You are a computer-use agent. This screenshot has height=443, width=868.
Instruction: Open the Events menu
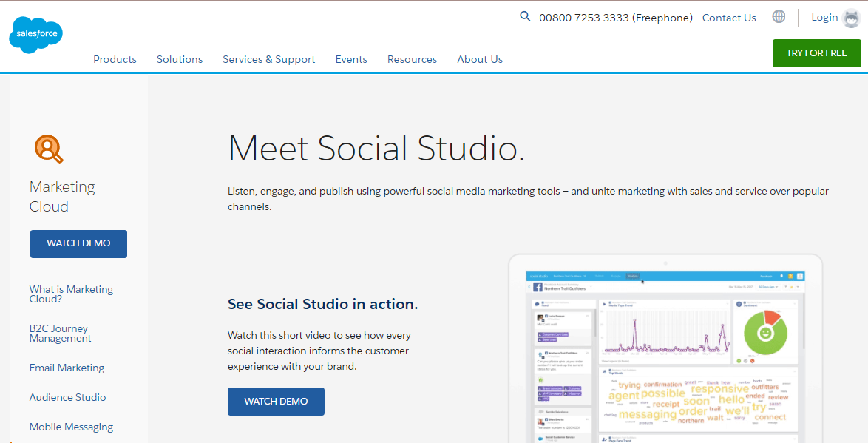coord(351,59)
